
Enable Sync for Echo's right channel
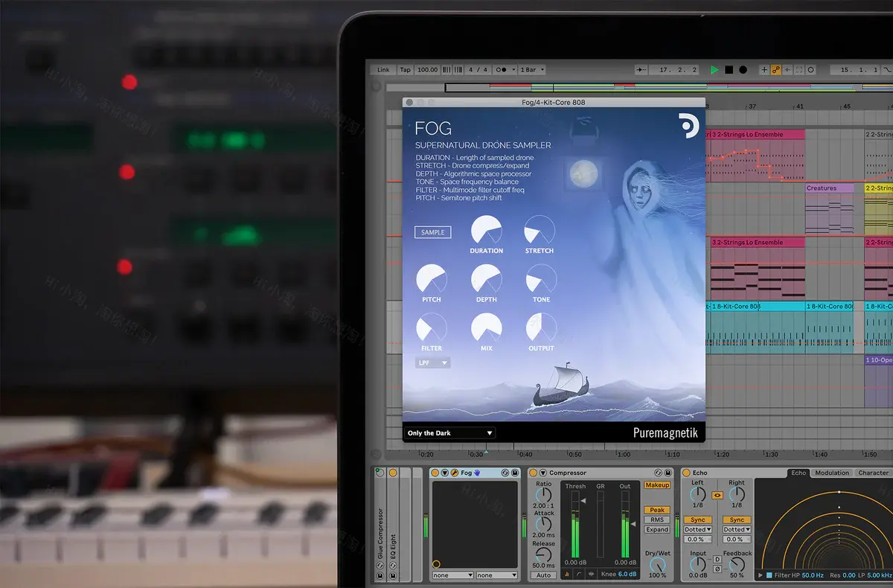click(x=737, y=520)
